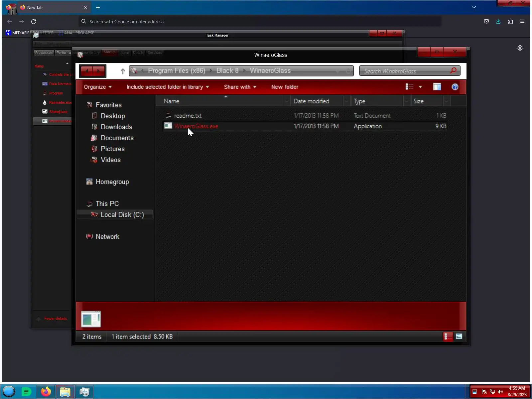The height and width of the screenshot is (399, 532).
Task: Sort files by the Name column header
Action: [219, 101]
